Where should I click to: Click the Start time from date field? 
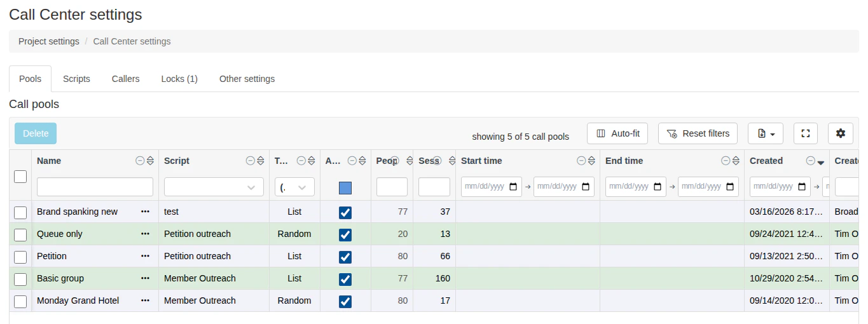492,187
